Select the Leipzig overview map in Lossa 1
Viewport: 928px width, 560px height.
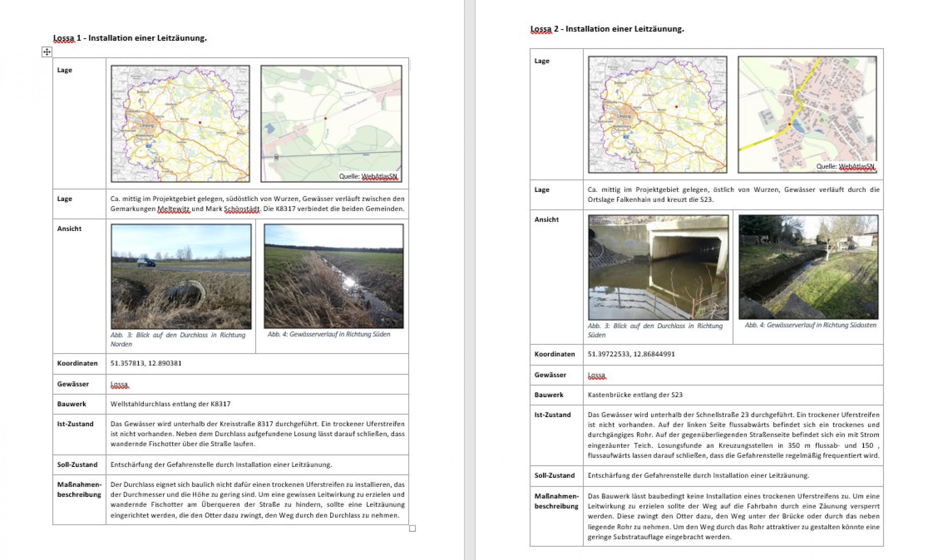pyautogui.click(x=180, y=124)
